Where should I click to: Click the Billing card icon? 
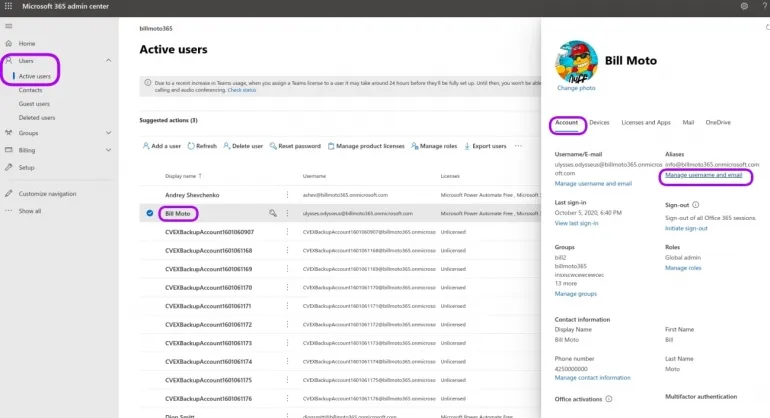(x=8, y=150)
